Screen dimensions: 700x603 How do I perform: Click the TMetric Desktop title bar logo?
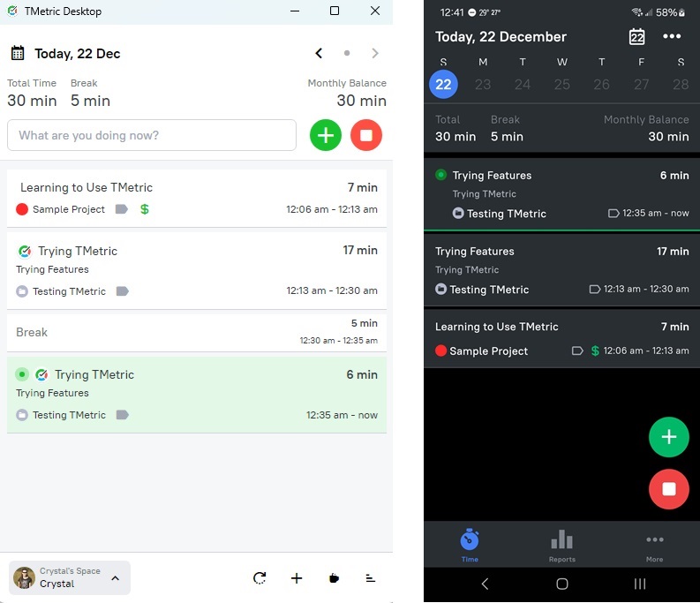coord(12,11)
